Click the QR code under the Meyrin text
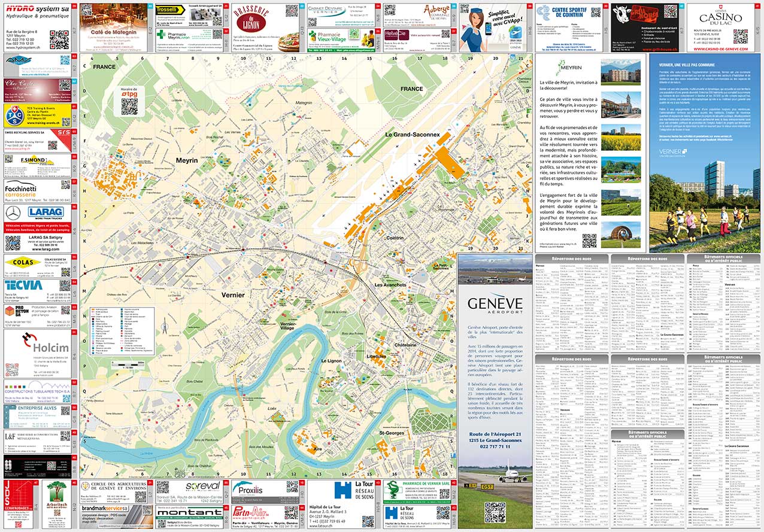The width and height of the screenshot is (764, 532). pos(590,241)
